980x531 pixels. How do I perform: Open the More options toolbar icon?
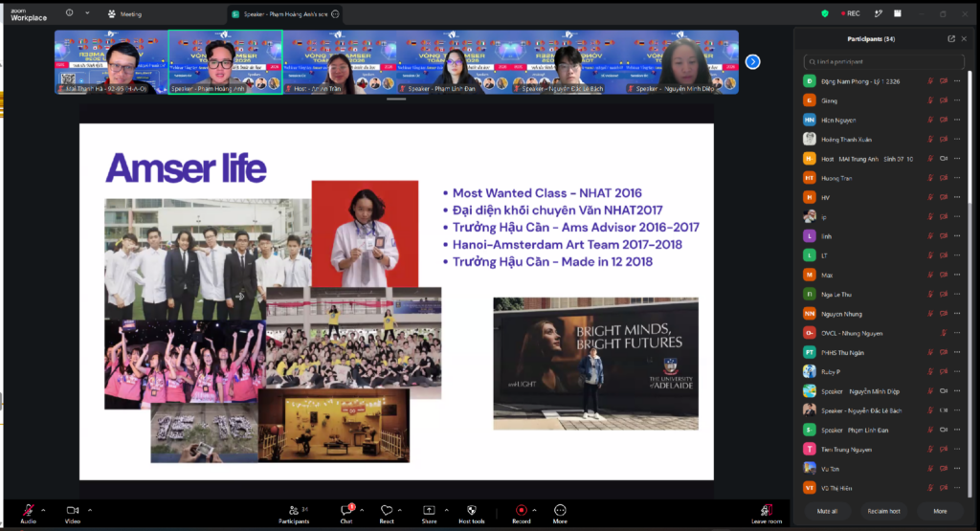[x=560, y=510]
